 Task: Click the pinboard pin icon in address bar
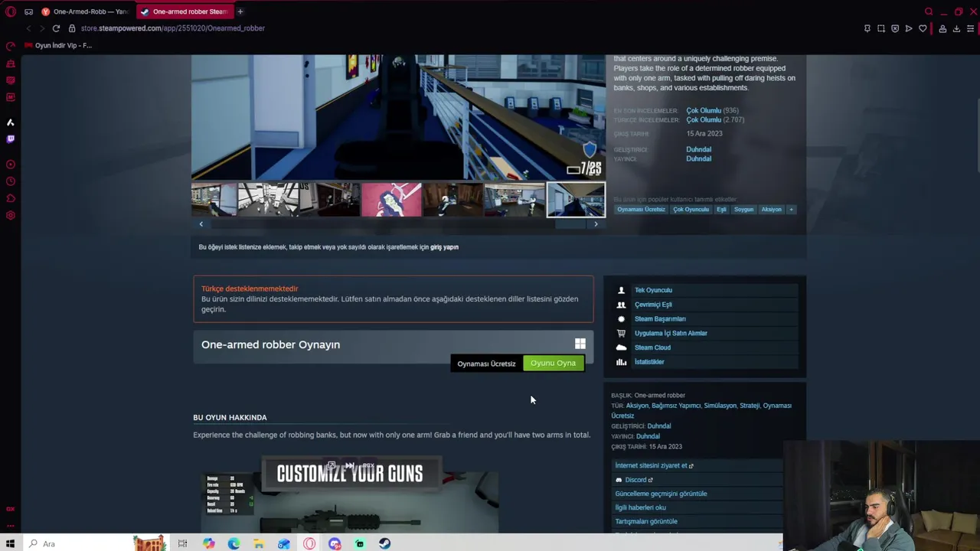867,28
